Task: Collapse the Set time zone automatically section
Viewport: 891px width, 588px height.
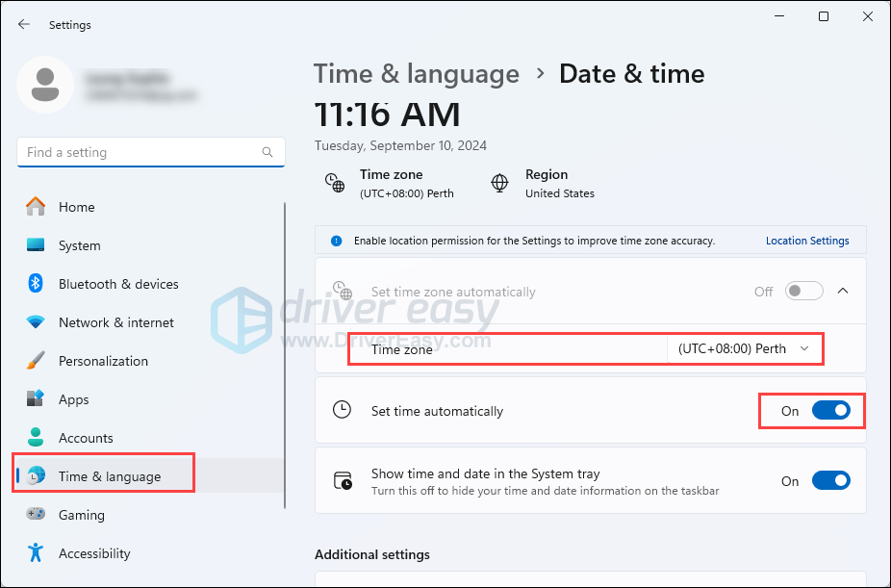Action: pyautogui.click(x=843, y=291)
